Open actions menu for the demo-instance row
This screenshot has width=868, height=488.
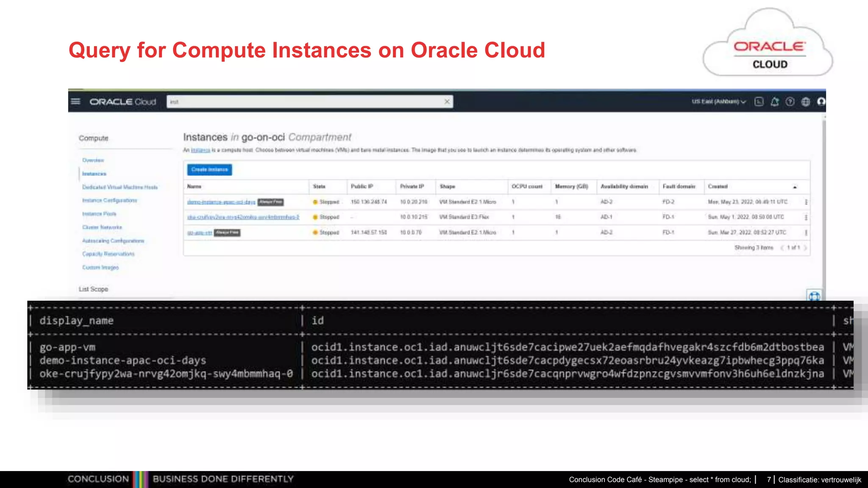point(806,202)
